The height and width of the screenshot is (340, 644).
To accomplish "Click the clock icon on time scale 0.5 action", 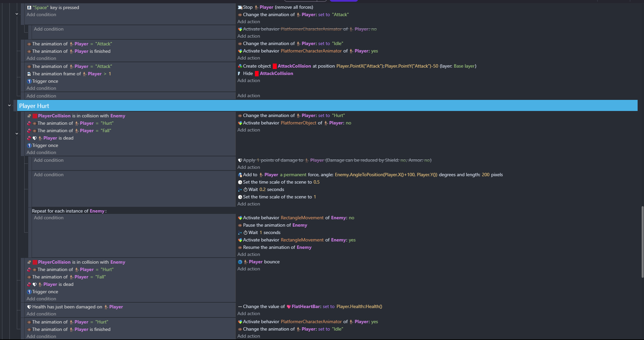I will (240, 182).
